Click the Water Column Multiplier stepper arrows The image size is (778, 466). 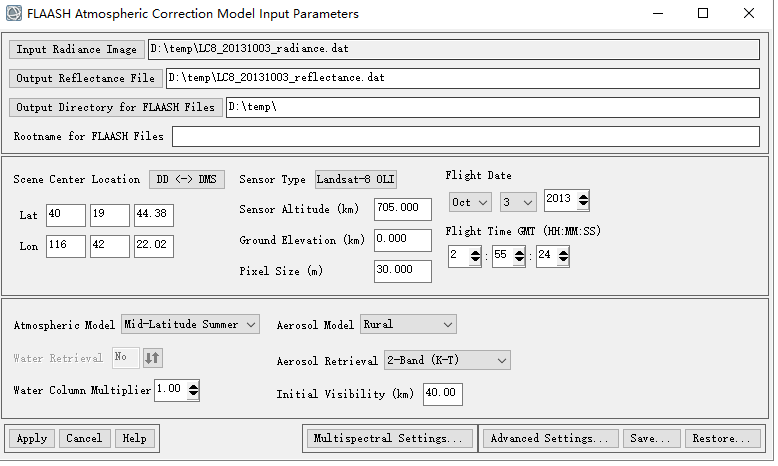click(194, 391)
